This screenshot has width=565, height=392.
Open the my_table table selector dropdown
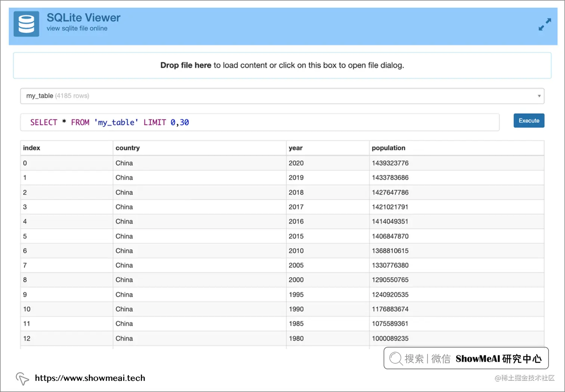pyautogui.click(x=282, y=96)
